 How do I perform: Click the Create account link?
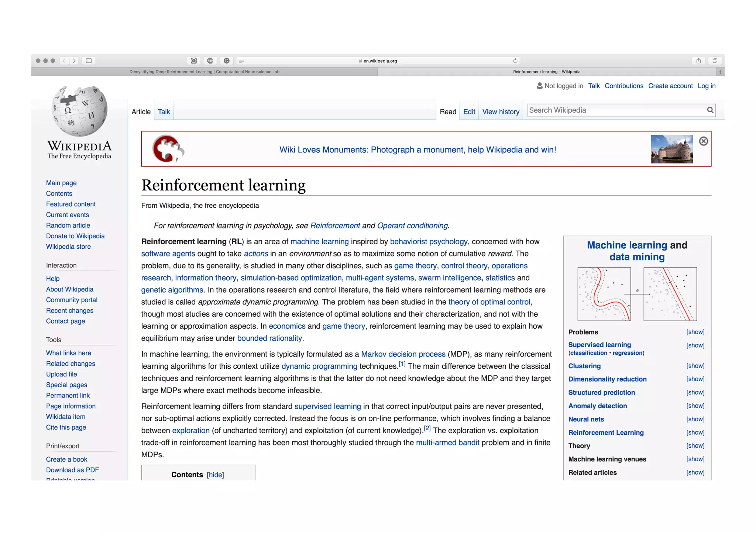pyautogui.click(x=670, y=86)
